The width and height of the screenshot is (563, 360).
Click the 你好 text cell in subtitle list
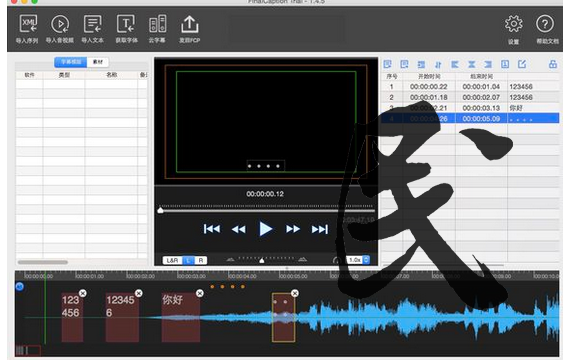pyautogui.click(x=516, y=108)
